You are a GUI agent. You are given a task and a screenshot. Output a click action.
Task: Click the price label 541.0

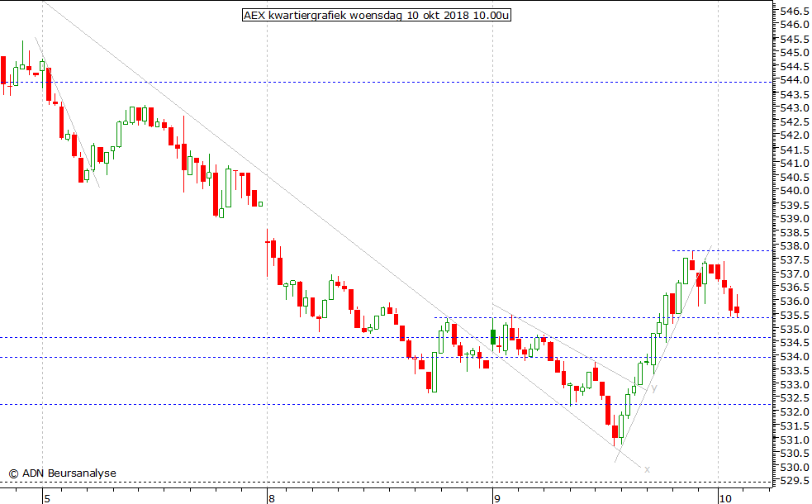[x=795, y=163]
